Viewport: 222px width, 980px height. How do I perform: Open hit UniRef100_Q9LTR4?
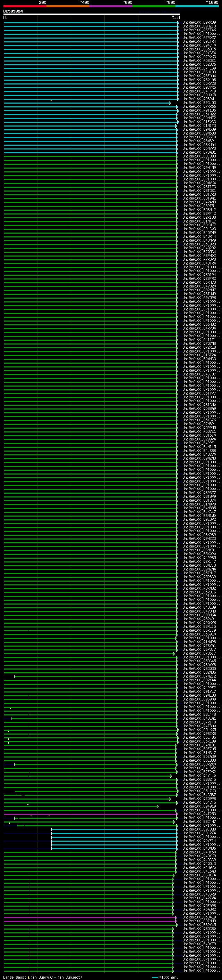click(x=199, y=41)
